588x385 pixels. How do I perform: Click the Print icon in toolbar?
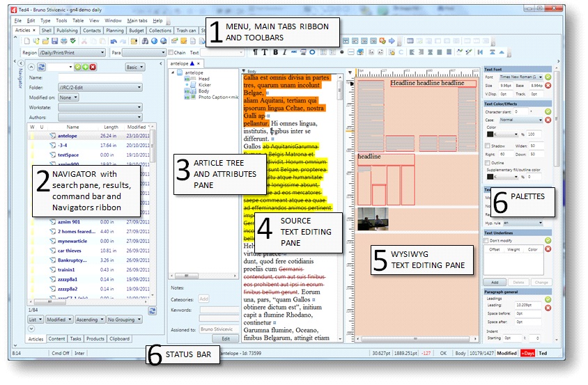64,41
